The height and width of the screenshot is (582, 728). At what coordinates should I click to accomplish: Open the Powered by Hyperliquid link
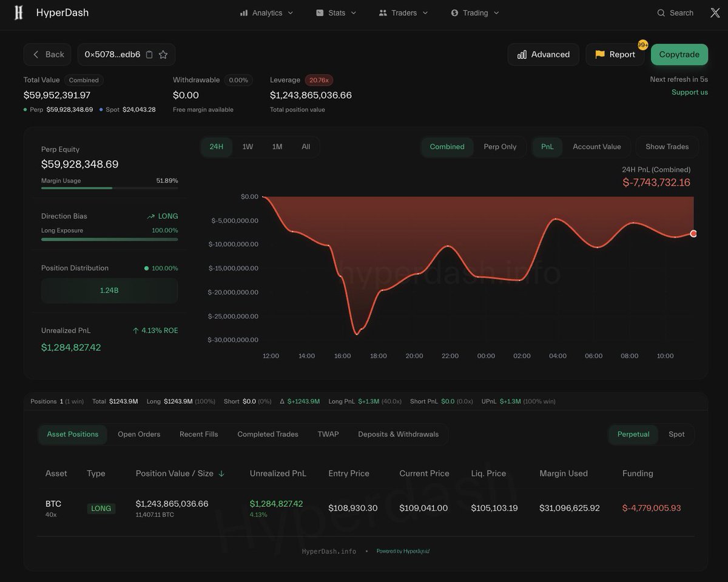pyautogui.click(x=403, y=551)
